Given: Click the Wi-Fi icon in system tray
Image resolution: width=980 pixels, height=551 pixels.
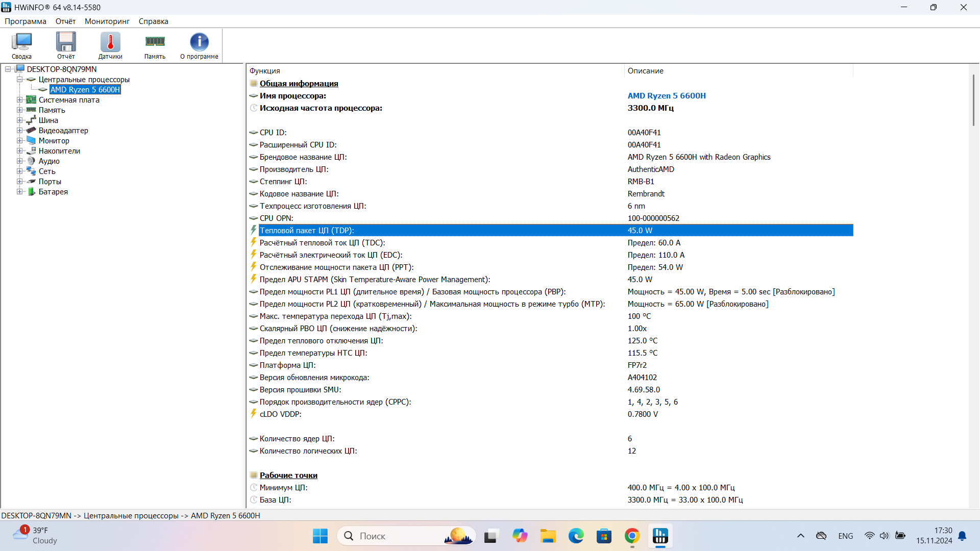Looking at the screenshot, I should (x=869, y=536).
